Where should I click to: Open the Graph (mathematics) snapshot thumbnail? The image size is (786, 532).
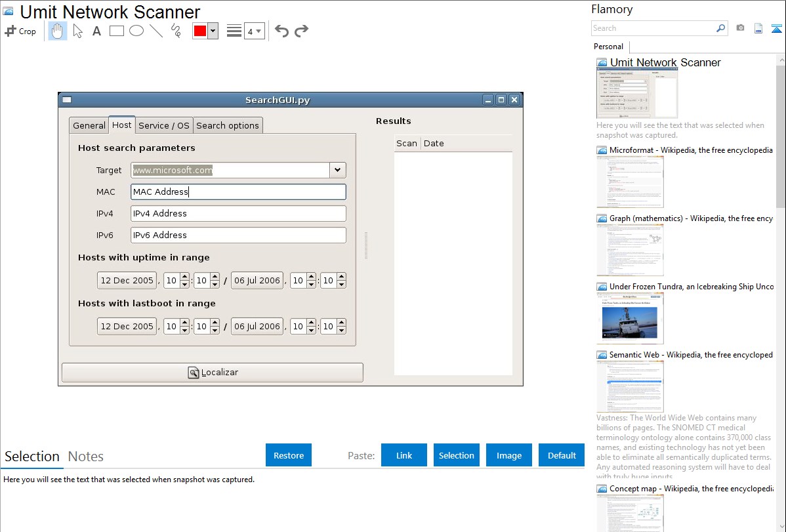tap(630, 250)
